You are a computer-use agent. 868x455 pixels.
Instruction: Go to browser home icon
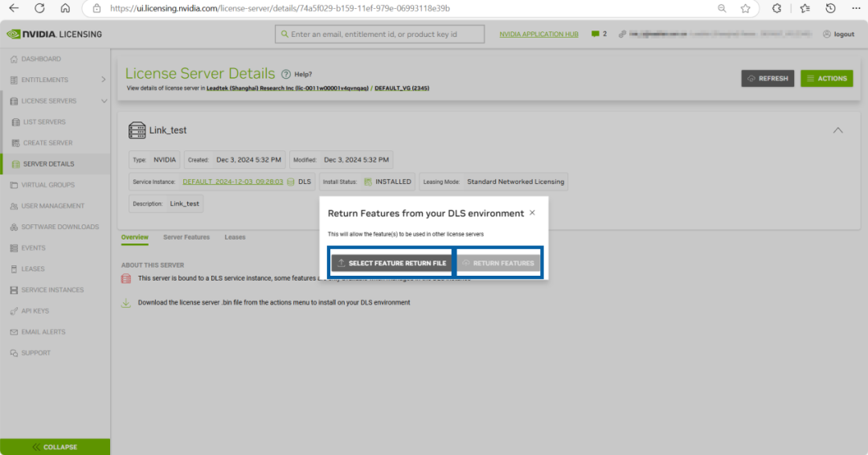click(x=65, y=8)
